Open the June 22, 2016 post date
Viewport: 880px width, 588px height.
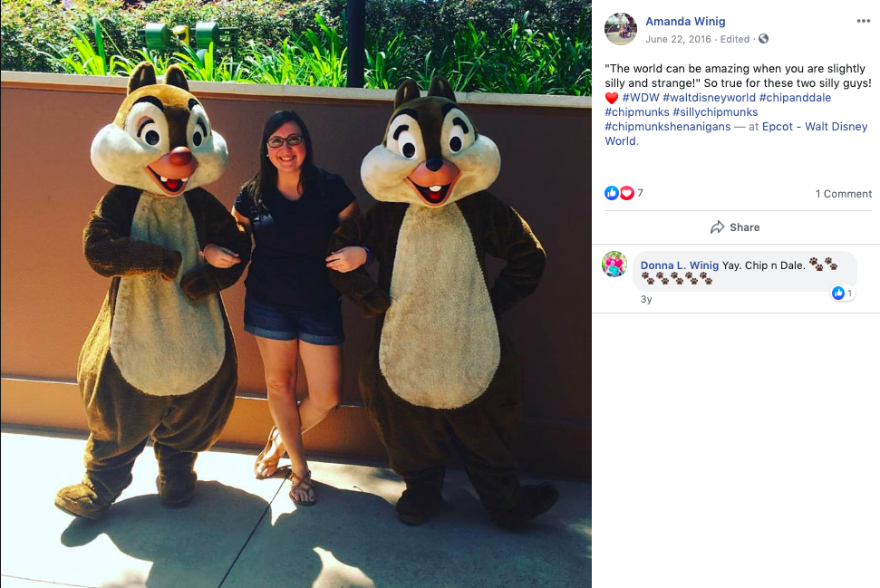(678, 39)
